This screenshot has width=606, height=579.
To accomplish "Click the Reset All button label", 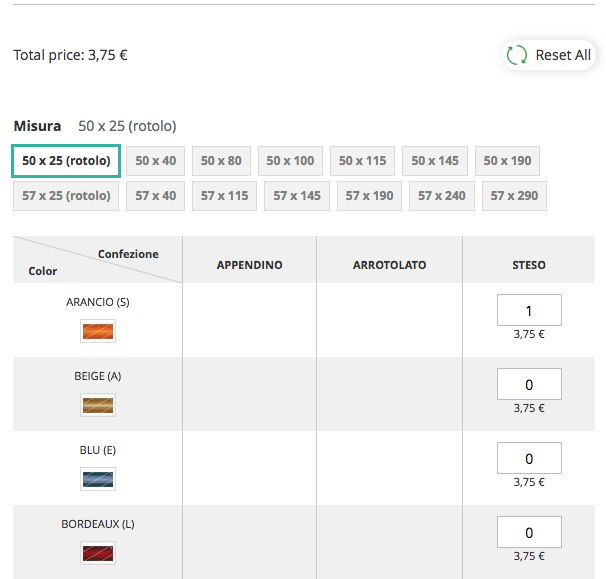I will click(x=563, y=55).
